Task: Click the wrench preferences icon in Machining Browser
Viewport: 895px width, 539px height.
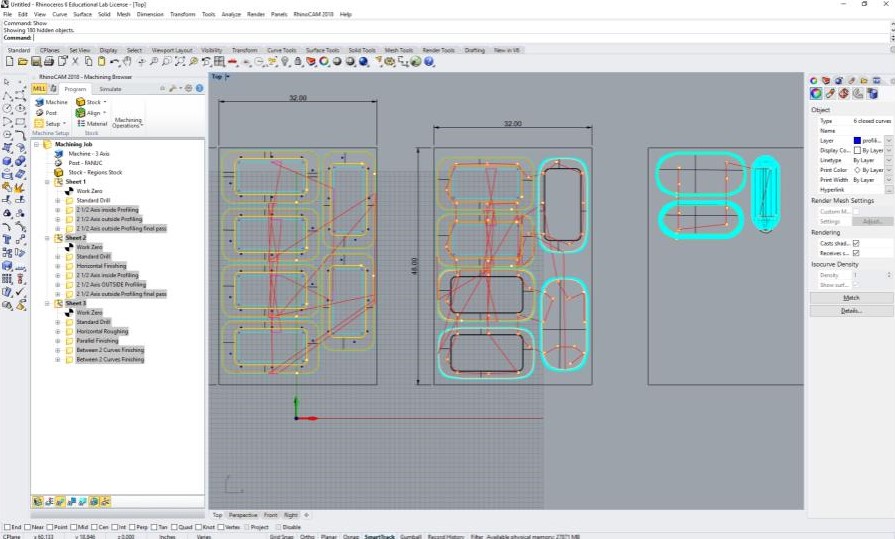Action: (172, 89)
